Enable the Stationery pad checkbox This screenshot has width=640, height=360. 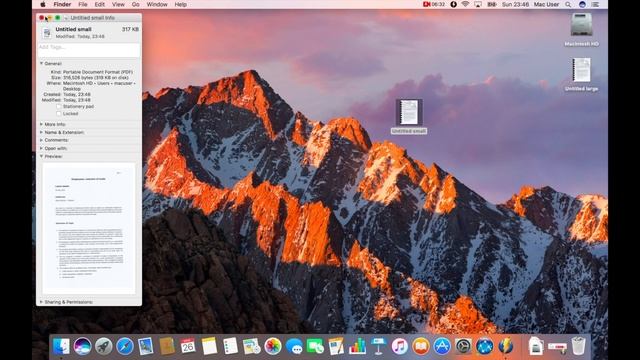coord(58,107)
